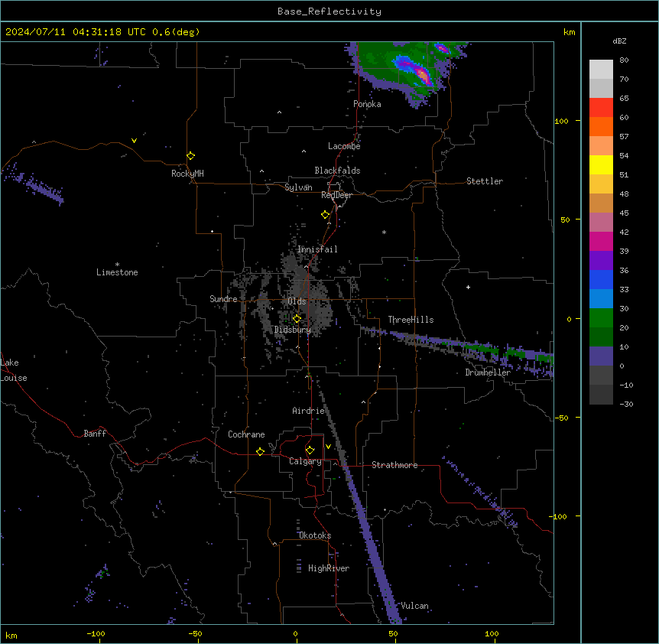Click the HighRiver label
659x644 pixels.
pos(329,568)
